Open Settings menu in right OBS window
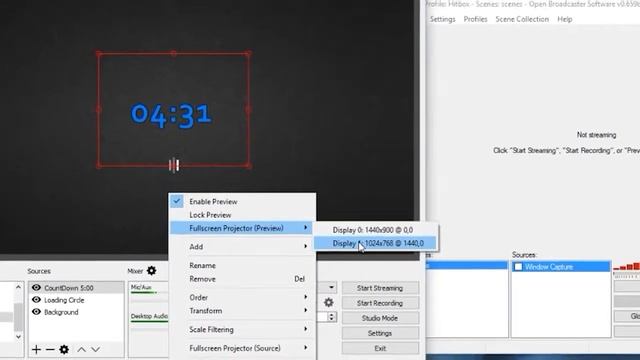 (x=442, y=19)
